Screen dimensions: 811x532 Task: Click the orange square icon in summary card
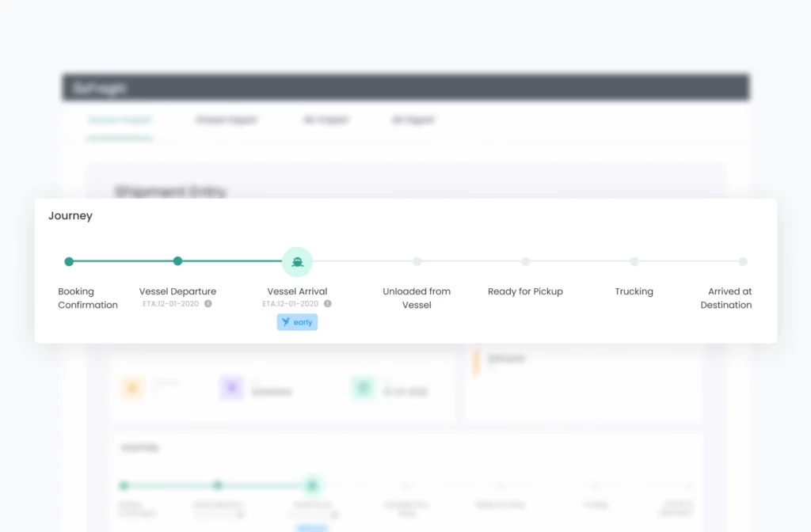pyautogui.click(x=131, y=388)
